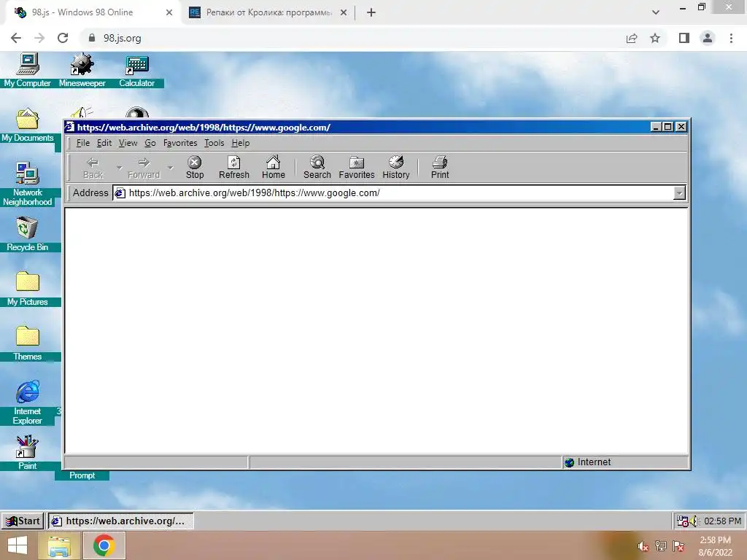Open the Recycle Bin
Screen dimensions: 747x560
[x=27, y=234]
